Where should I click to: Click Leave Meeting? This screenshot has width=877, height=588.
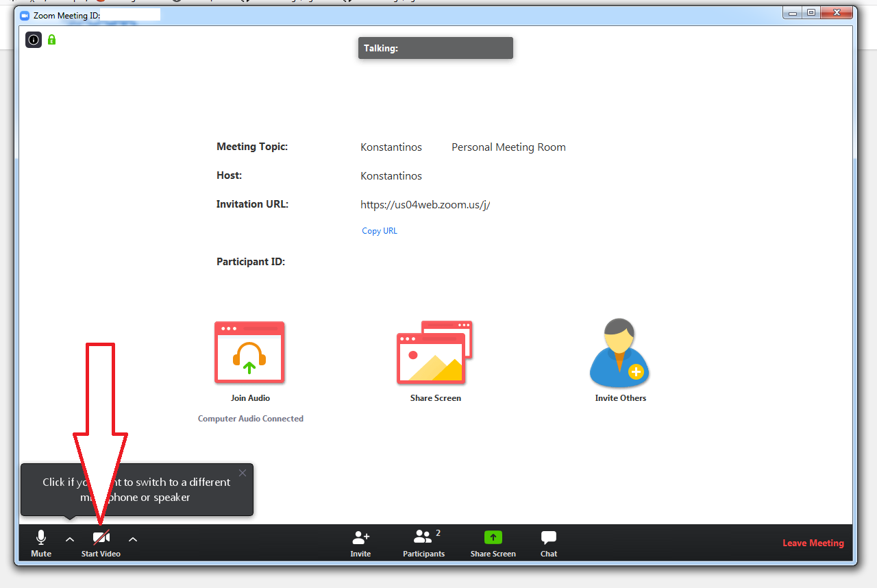pyautogui.click(x=813, y=543)
